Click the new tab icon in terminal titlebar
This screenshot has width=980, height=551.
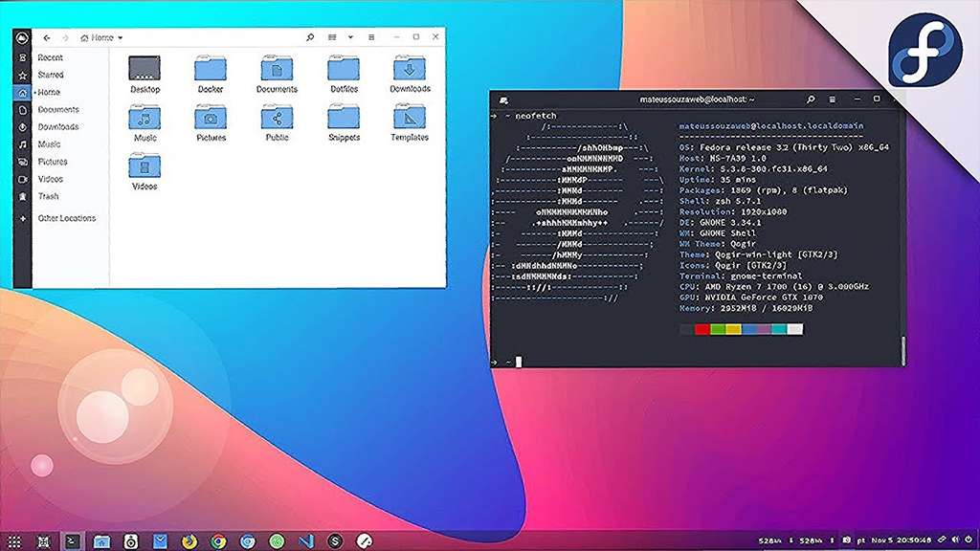pos(503,99)
